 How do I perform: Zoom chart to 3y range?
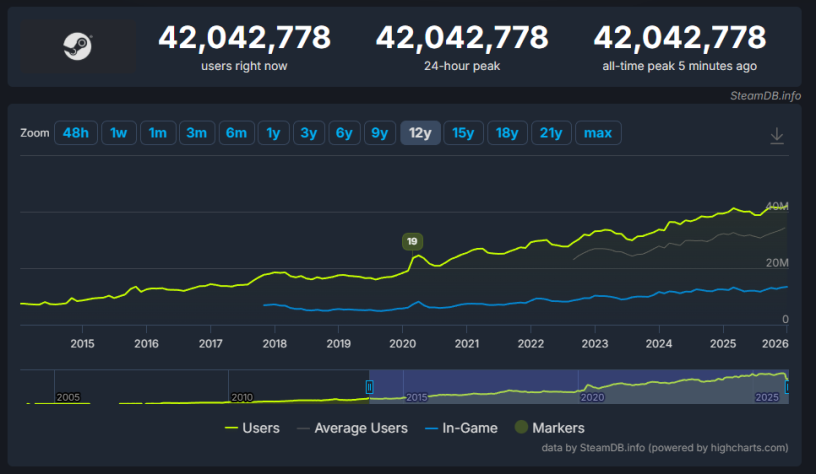pos(308,133)
